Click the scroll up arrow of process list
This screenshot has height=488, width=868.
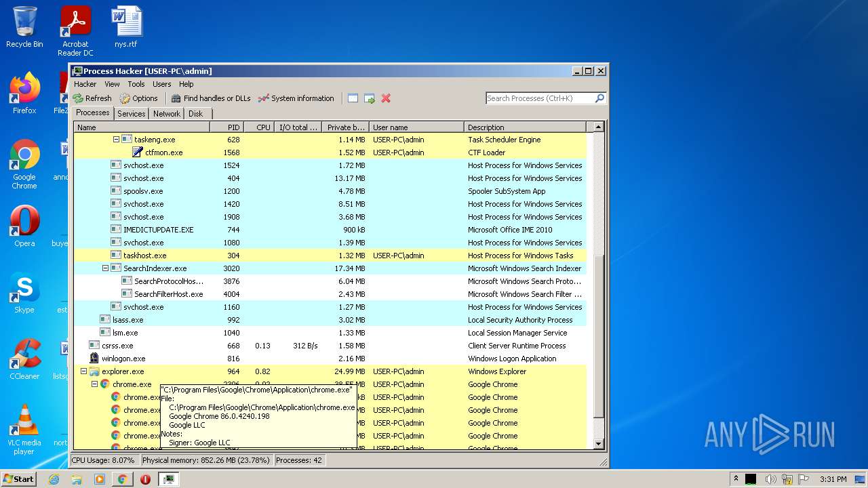[598, 127]
